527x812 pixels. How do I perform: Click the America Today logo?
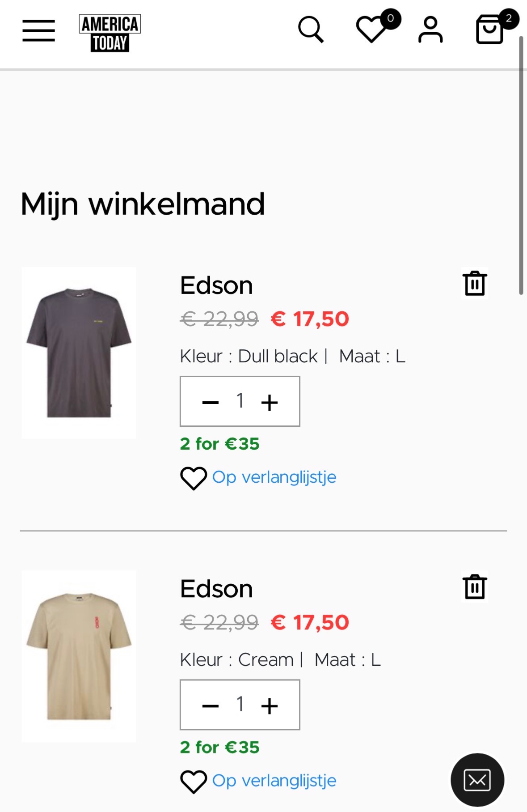tap(110, 33)
